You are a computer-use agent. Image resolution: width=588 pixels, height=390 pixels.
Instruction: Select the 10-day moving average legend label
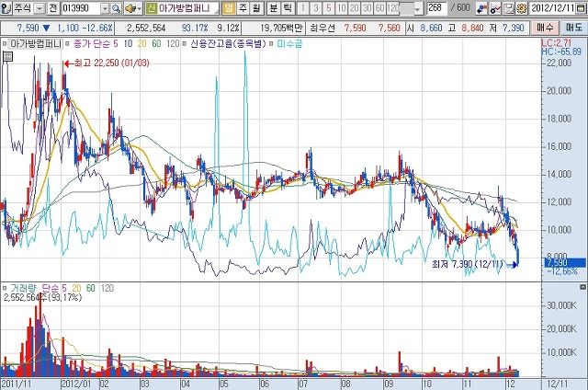pyautogui.click(x=129, y=44)
